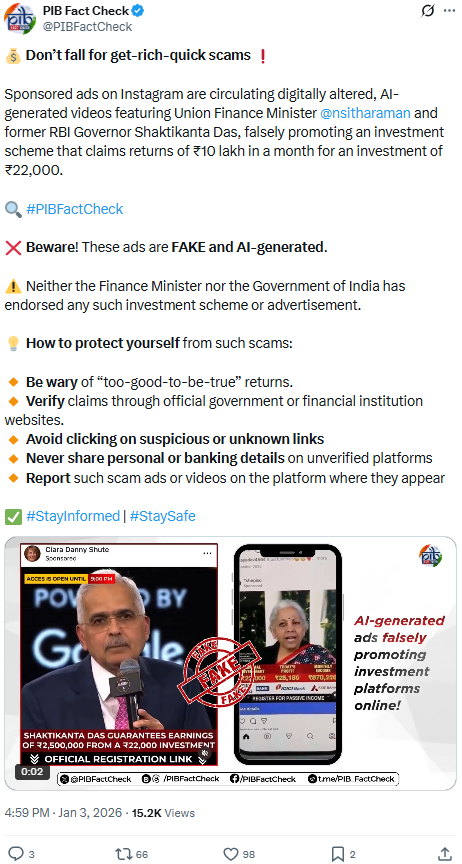
Task: Click the PIB Fact Check display name
Action: click(85, 10)
